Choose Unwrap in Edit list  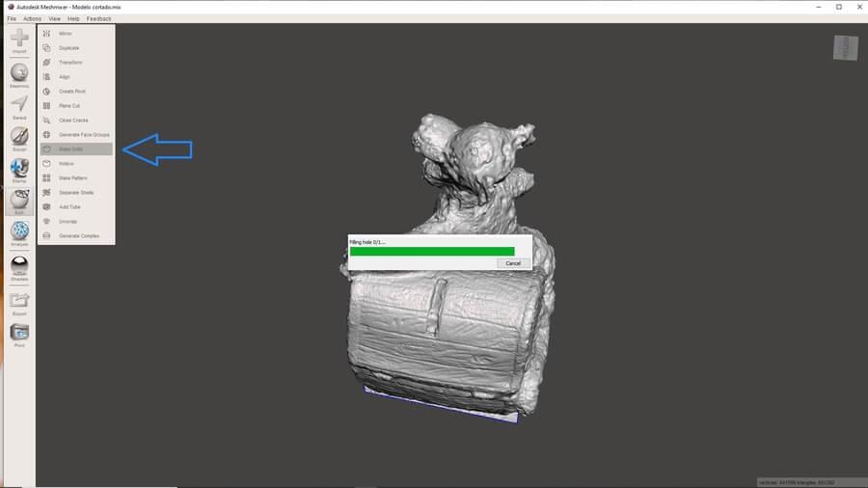pyautogui.click(x=76, y=221)
